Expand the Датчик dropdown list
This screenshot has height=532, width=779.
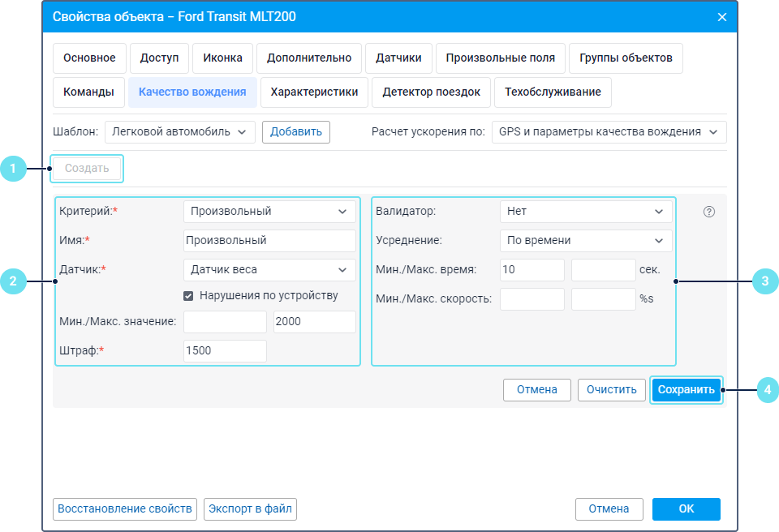269,270
